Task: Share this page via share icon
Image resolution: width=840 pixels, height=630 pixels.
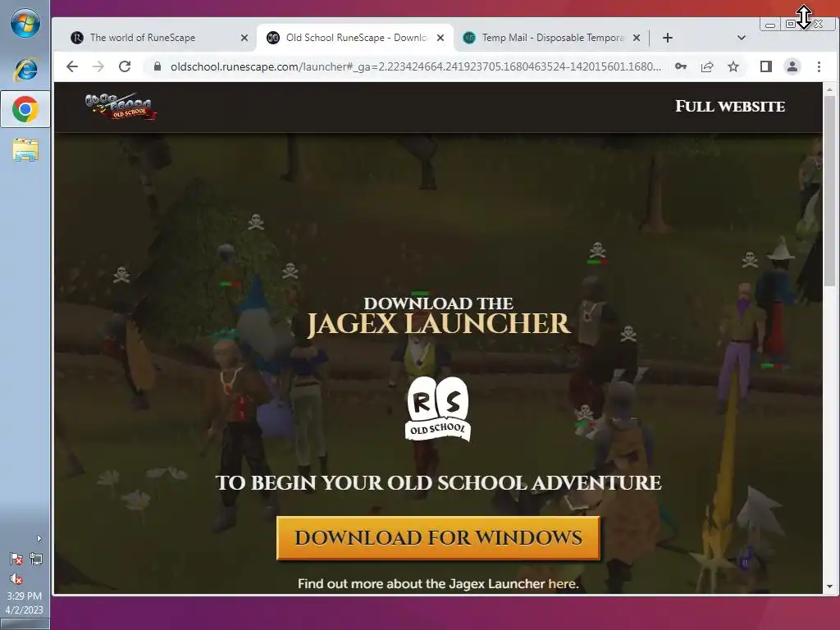Action: click(707, 66)
